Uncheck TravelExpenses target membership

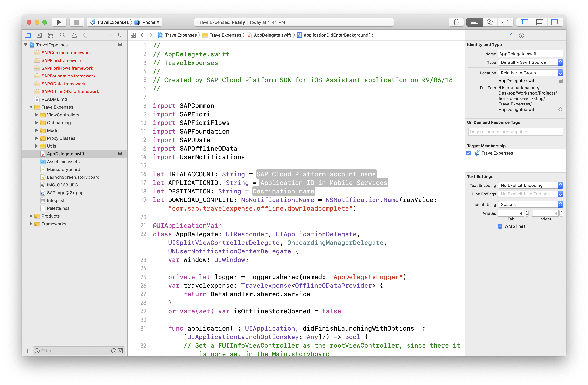tap(469, 153)
